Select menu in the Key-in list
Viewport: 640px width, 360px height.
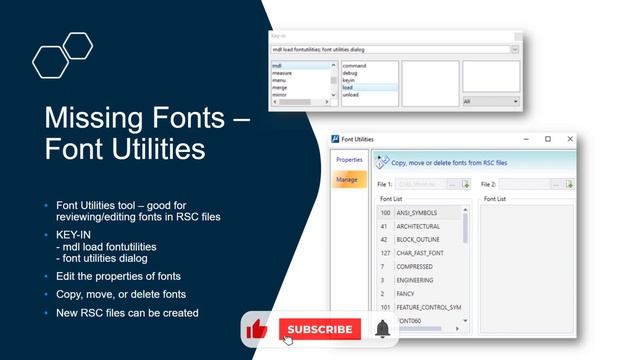pyautogui.click(x=301, y=80)
